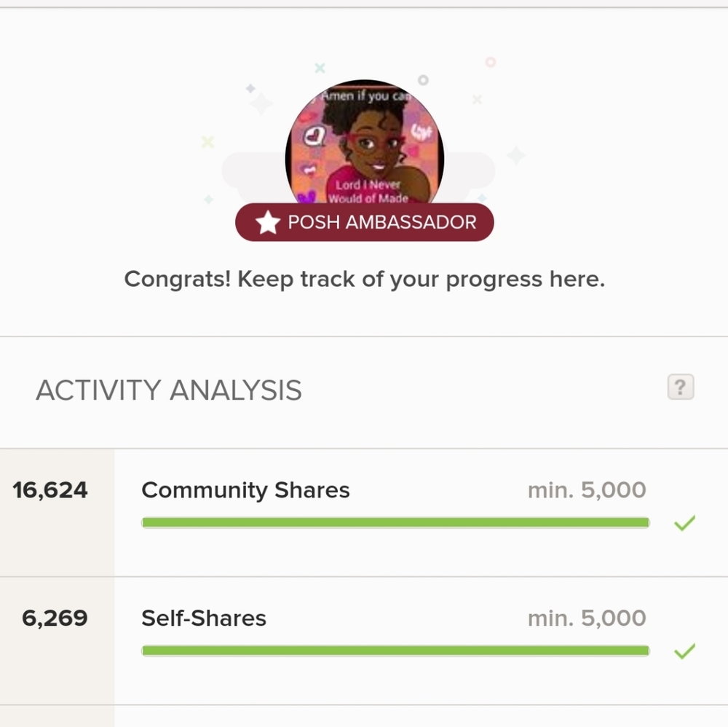Click the gray ring decoration beside the avatar
This screenshot has height=727, width=728.
tap(423, 80)
